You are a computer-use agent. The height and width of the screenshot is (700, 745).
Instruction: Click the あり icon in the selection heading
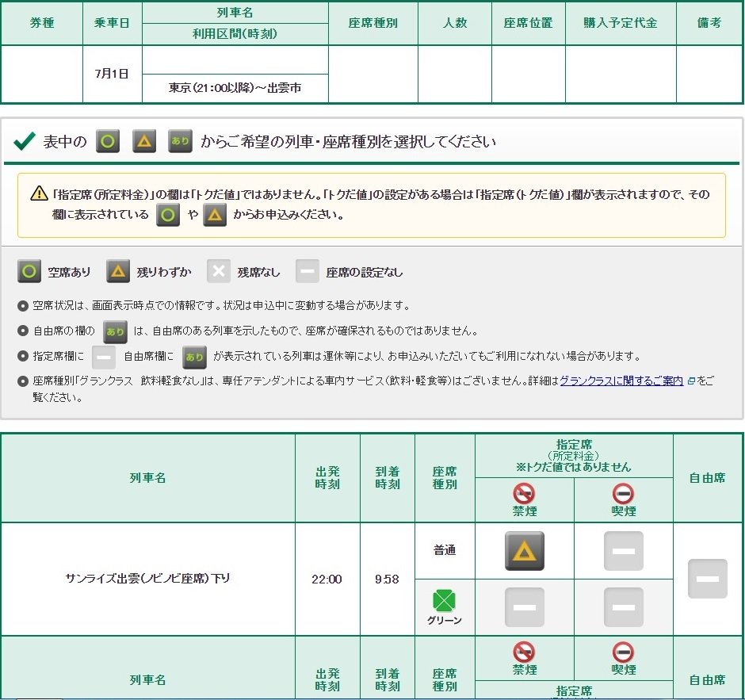(x=180, y=141)
